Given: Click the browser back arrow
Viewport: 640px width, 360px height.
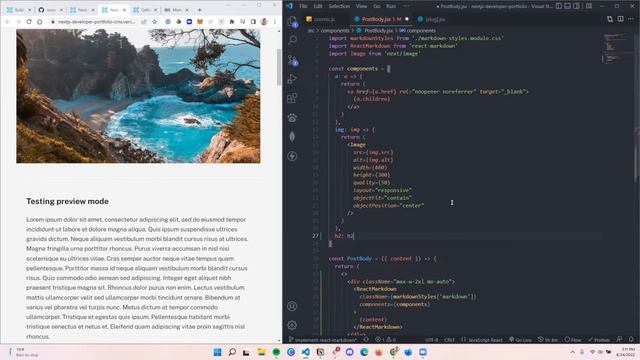Looking at the screenshot, I should (7, 22).
